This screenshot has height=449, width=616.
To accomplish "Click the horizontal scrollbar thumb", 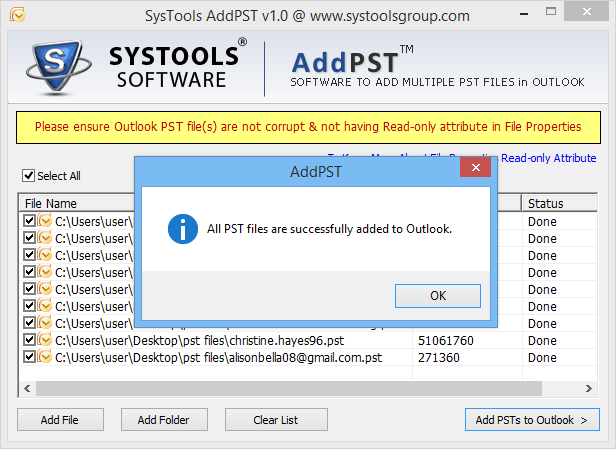I will [x=289, y=389].
